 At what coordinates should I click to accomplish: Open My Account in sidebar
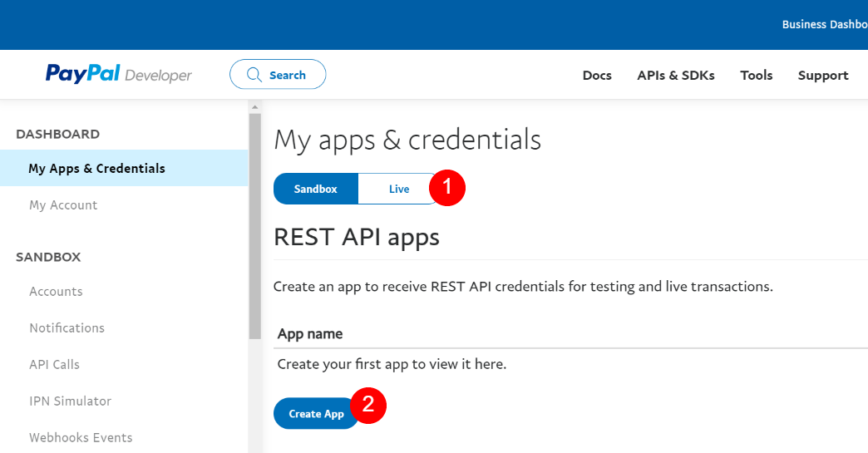63,205
